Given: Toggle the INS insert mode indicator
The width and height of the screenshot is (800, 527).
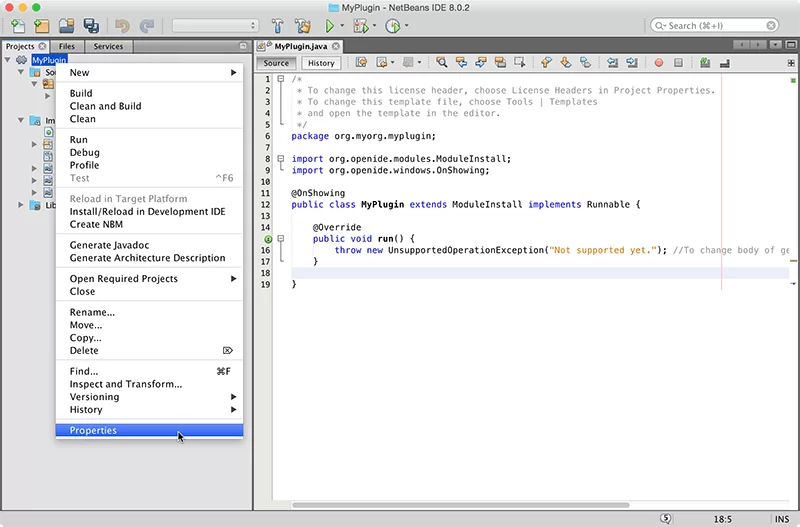Looking at the screenshot, I should click(x=782, y=519).
